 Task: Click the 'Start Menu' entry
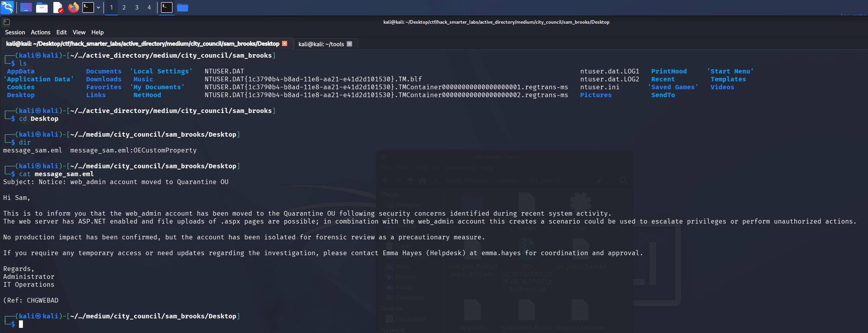(730, 71)
